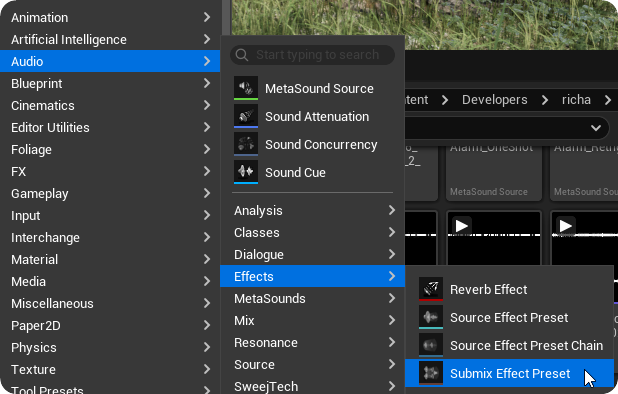
Task: Expand the Blueprint category
Action: point(110,83)
